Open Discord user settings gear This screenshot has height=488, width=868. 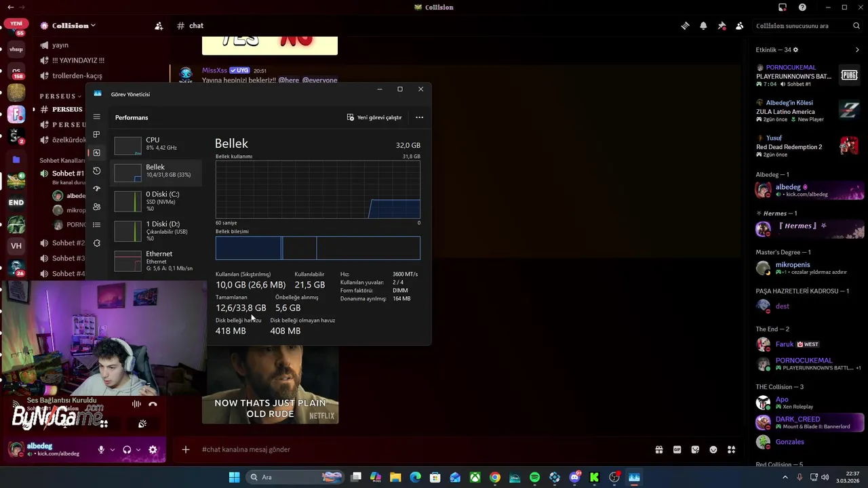(x=153, y=449)
